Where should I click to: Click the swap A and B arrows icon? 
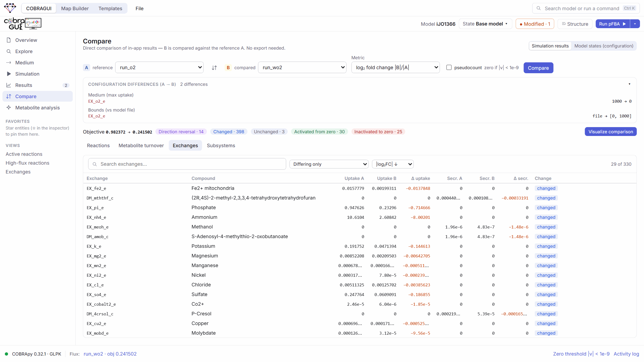click(x=214, y=68)
